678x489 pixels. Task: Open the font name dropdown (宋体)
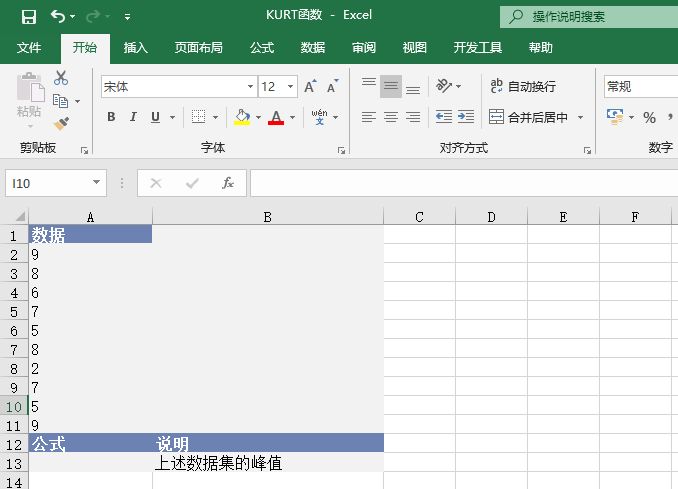(x=250, y=87)
